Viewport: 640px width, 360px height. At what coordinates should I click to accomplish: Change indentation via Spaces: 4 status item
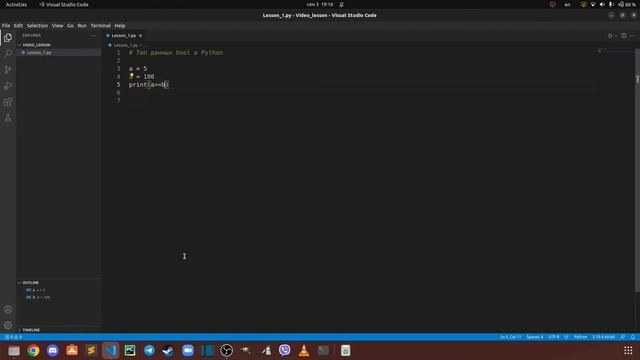point(535,337)
